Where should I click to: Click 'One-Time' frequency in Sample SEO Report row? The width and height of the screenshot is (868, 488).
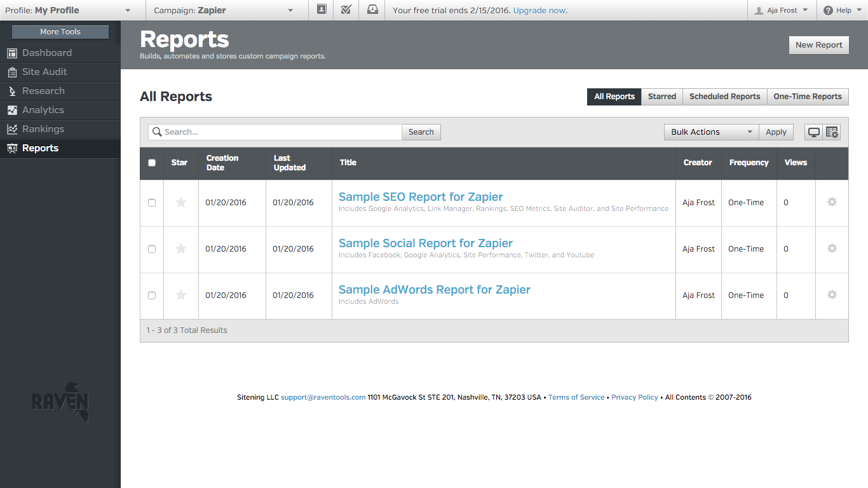746,203
